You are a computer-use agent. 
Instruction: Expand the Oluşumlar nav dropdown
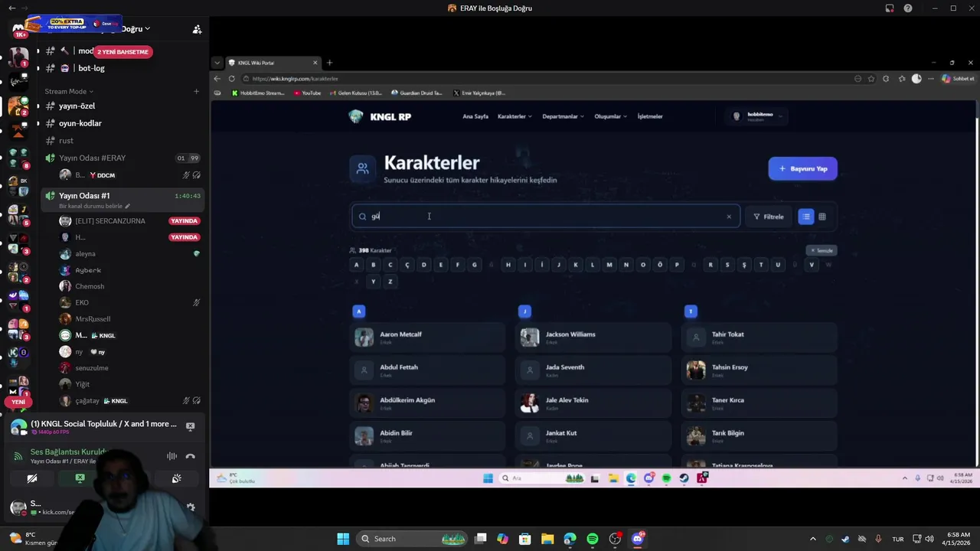tap(610, 116)
